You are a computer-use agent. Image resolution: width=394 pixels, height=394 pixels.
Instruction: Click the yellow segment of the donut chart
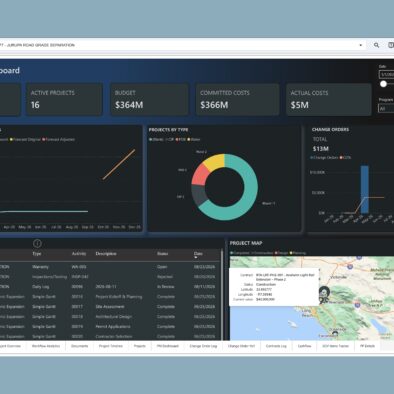(214, 161)
